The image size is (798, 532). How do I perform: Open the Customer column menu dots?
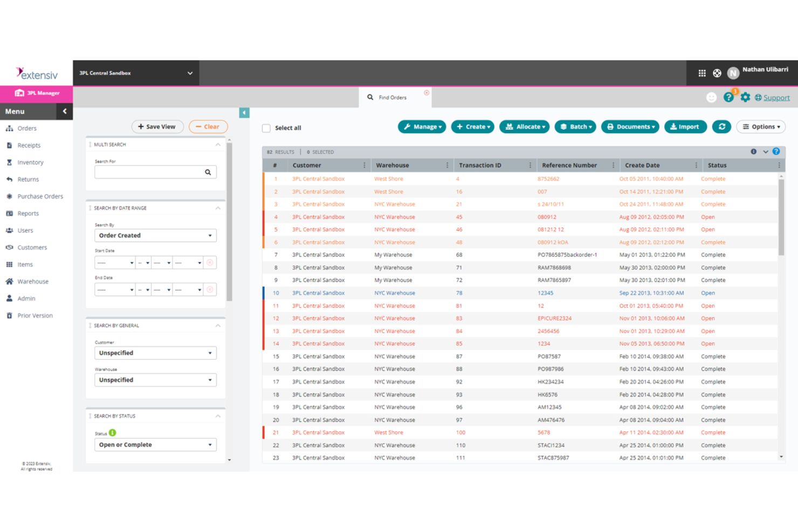(364, 165)
